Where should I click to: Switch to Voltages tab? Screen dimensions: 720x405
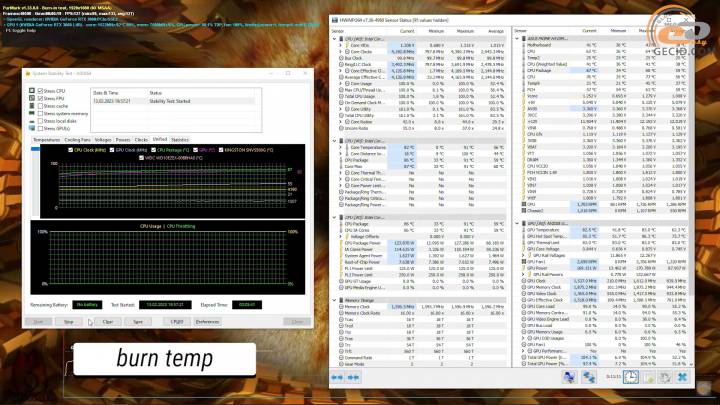point(103,140)
